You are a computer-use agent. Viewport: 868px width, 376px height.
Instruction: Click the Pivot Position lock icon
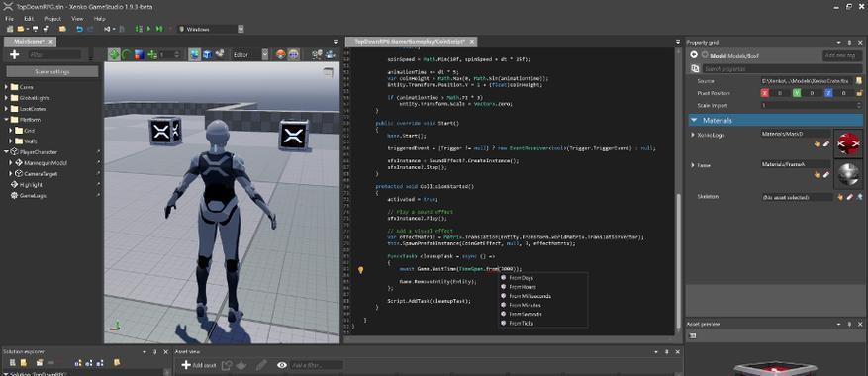(x=859, y=93)
